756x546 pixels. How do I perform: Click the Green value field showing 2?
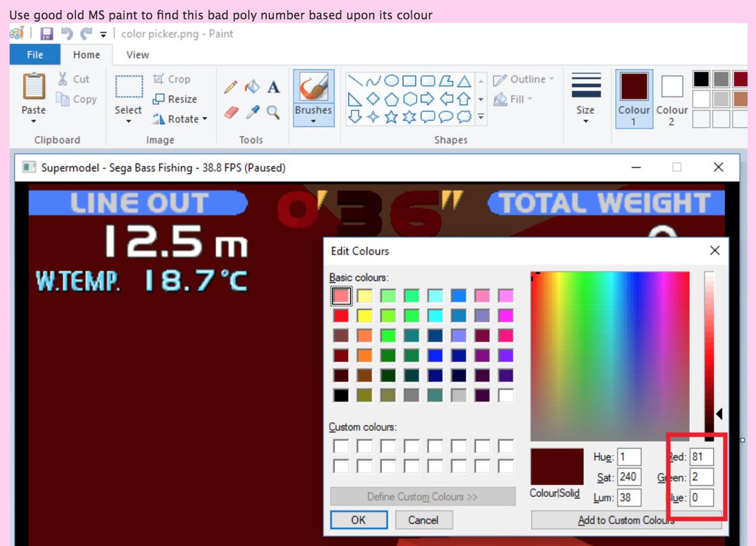pos(702,477)
